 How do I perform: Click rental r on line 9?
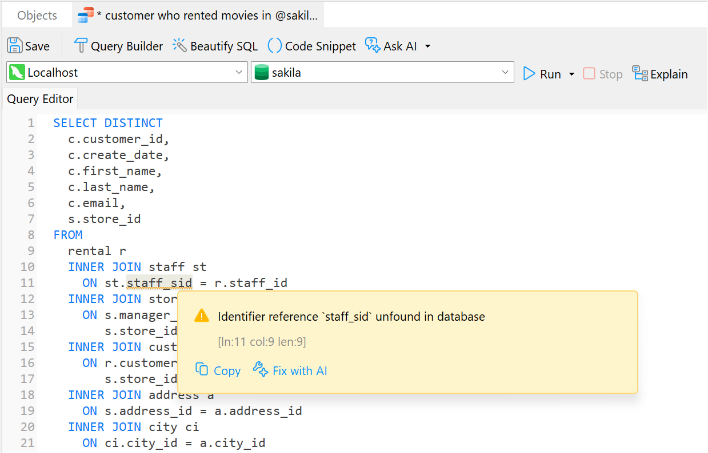pos(97,251)
